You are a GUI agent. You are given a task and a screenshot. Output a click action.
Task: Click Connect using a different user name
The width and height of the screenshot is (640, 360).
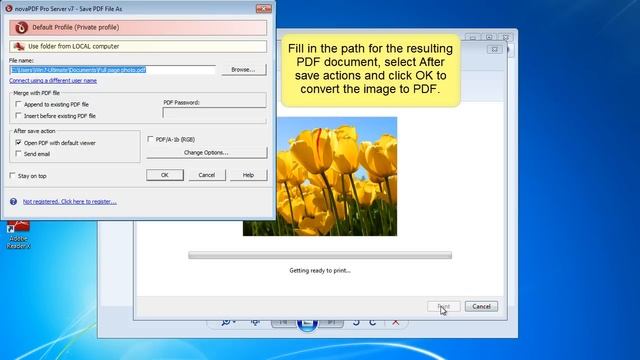tap(53, 81)
